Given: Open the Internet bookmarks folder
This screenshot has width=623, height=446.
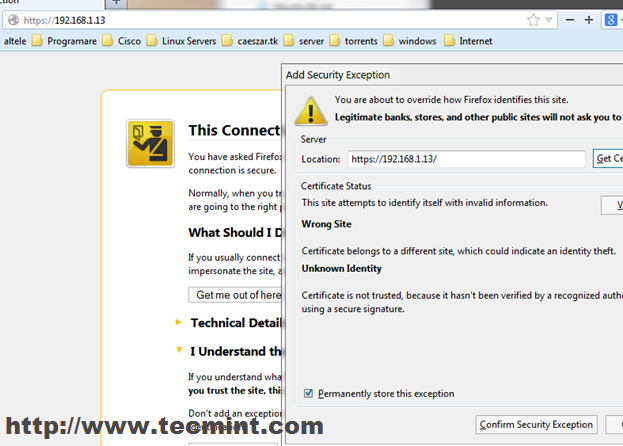Looking at the screenshot, I should point(468,41).
